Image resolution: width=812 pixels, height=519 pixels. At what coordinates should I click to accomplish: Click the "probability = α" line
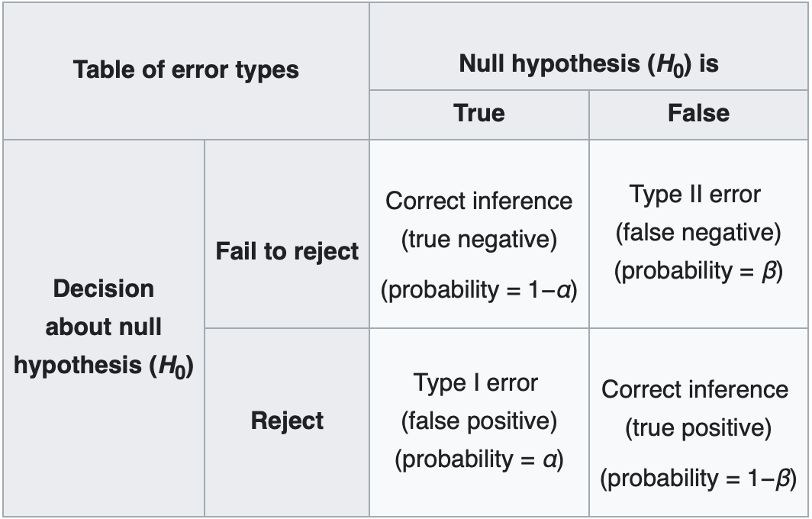[478, 459]
